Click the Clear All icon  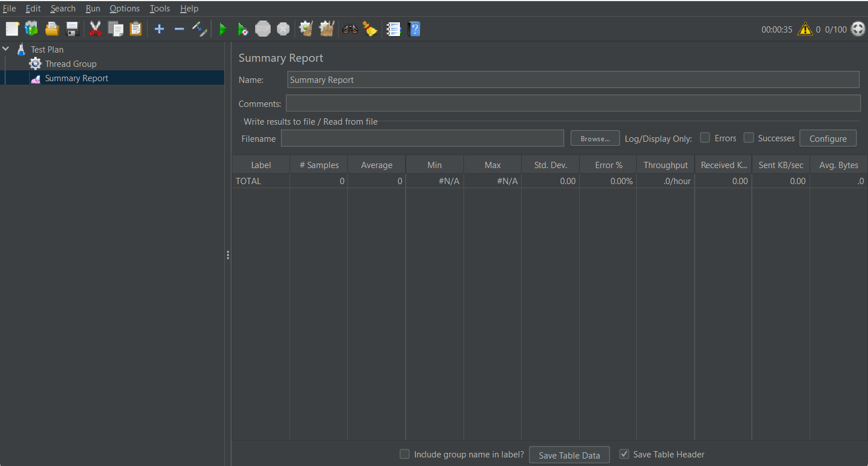327,29
